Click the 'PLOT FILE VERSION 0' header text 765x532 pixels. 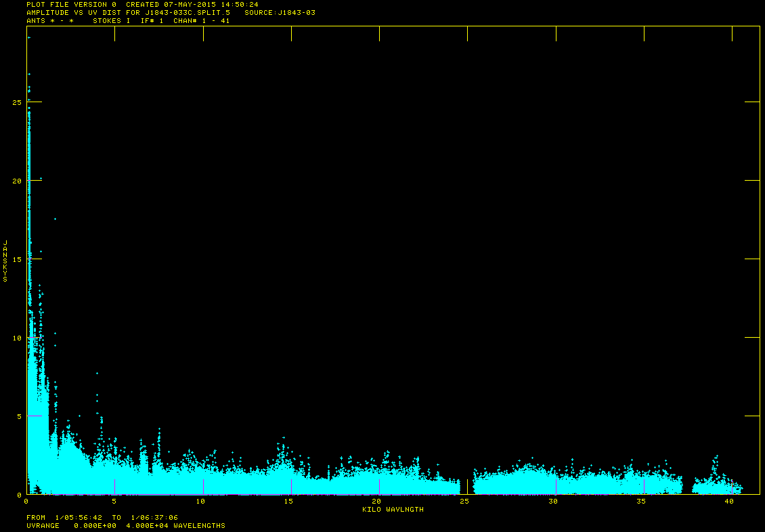[x=71, y=4]
